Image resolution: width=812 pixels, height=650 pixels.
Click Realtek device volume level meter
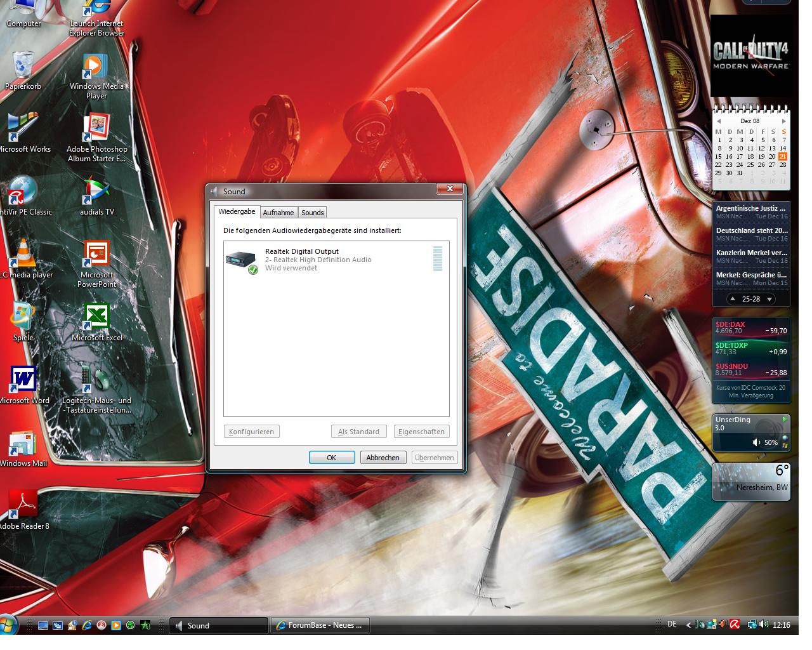(x=438, y=259)
